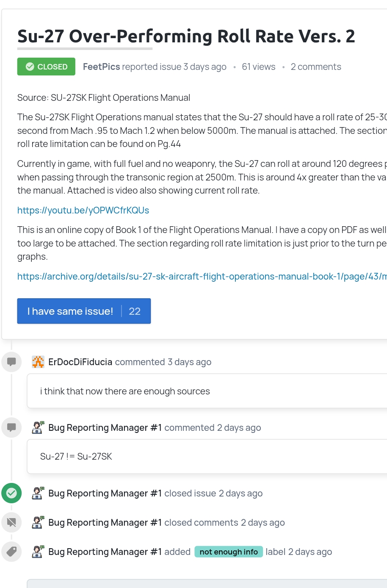The width and height of the screenshot is (387, 588).
Task: Click the green closed-issue checkmark timeline icon
Action: 11,493
